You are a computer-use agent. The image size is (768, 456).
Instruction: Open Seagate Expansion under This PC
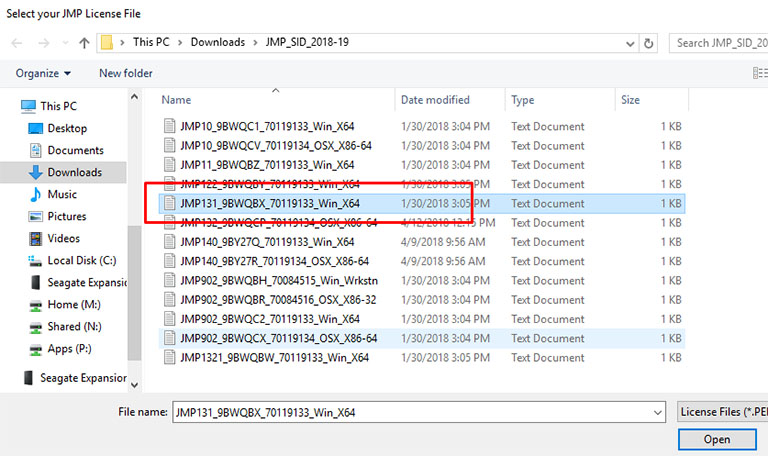[x=78, y=283]
